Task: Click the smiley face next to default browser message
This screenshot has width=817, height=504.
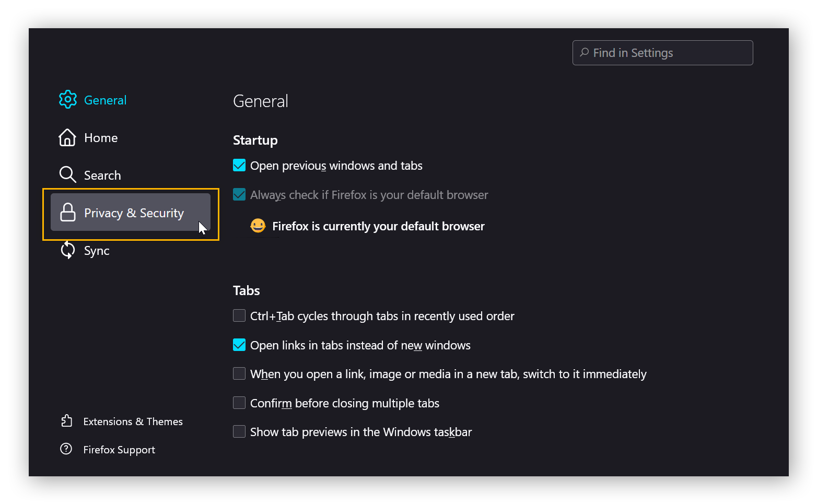Action: click(x=258, y=226)
